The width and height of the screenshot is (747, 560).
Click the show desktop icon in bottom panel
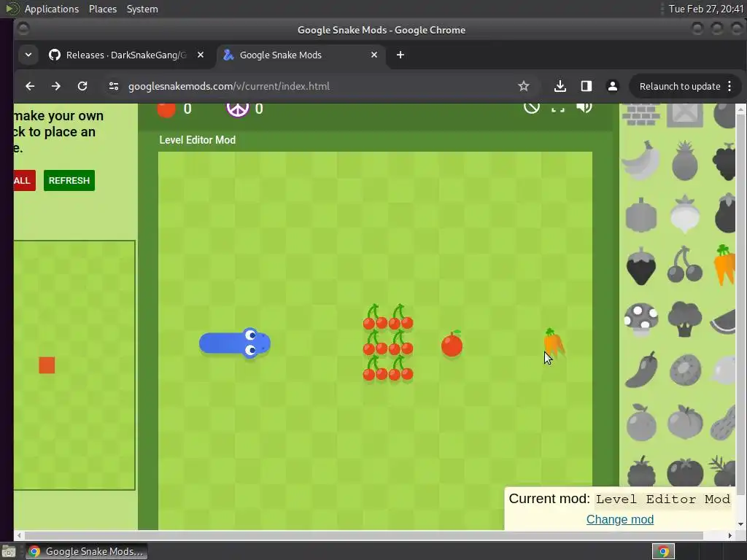coord(8,552)
